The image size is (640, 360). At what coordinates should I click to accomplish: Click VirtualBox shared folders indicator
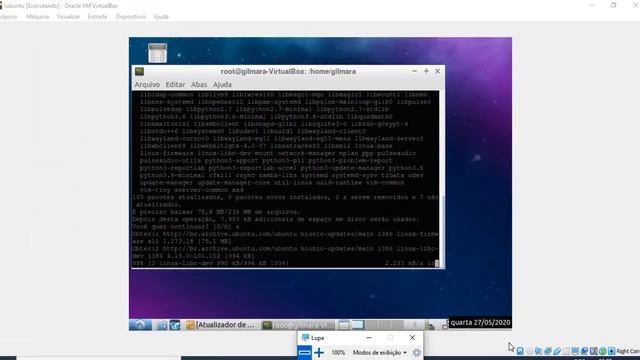[566, 351]
